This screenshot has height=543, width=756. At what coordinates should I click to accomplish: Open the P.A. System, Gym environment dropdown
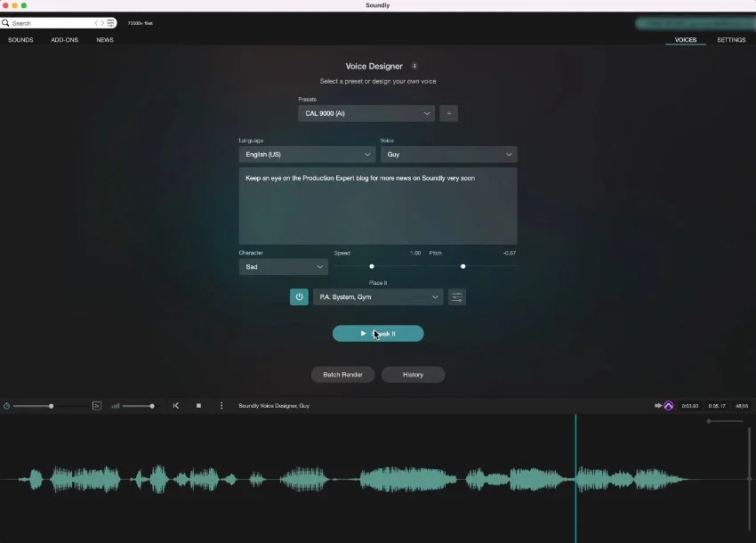378,296
